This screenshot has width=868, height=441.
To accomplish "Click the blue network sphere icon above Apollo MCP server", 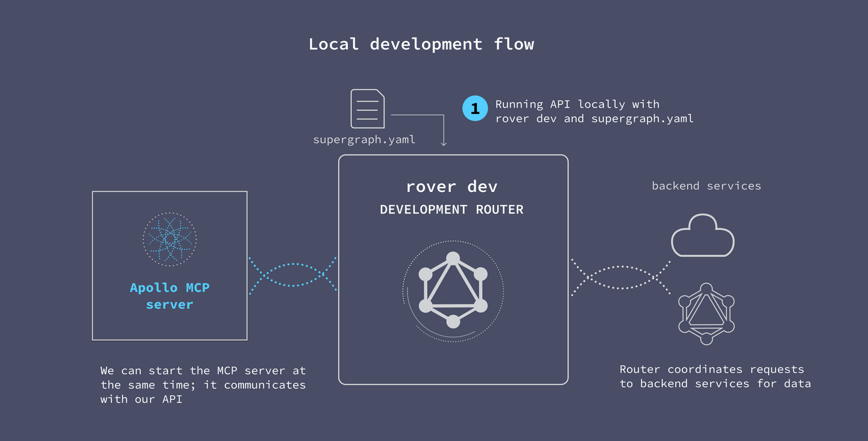I will pos(169,239).
